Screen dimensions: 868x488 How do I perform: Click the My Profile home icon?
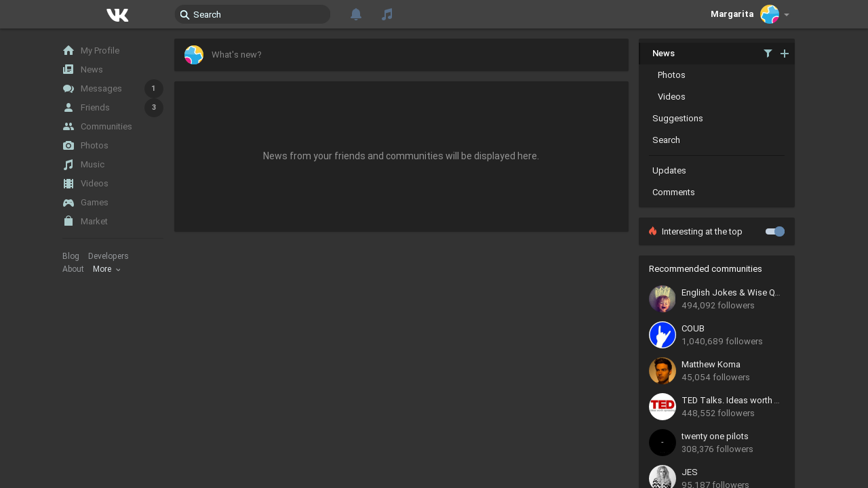[68, 50]
